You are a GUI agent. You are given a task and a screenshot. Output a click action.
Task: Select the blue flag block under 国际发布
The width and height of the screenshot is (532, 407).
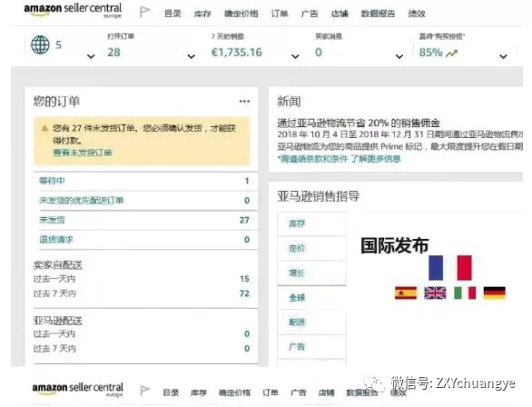point(436,267)
